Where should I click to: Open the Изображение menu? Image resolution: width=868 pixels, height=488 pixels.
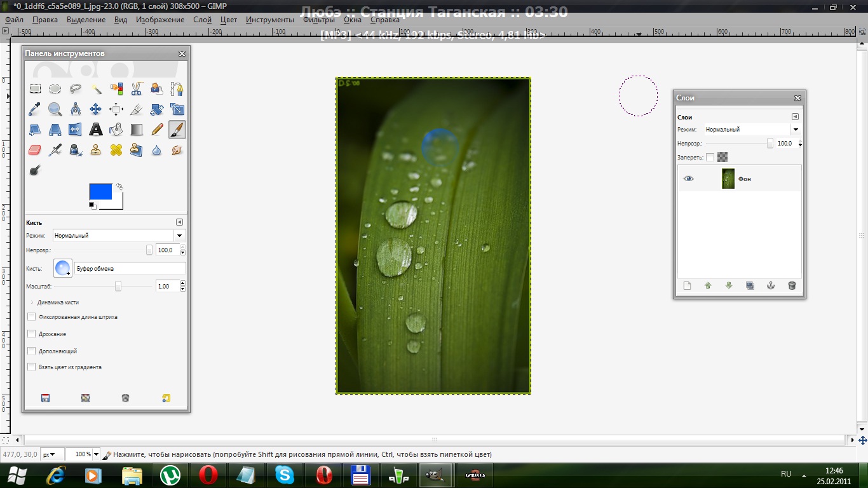click(x=160, y=20)
